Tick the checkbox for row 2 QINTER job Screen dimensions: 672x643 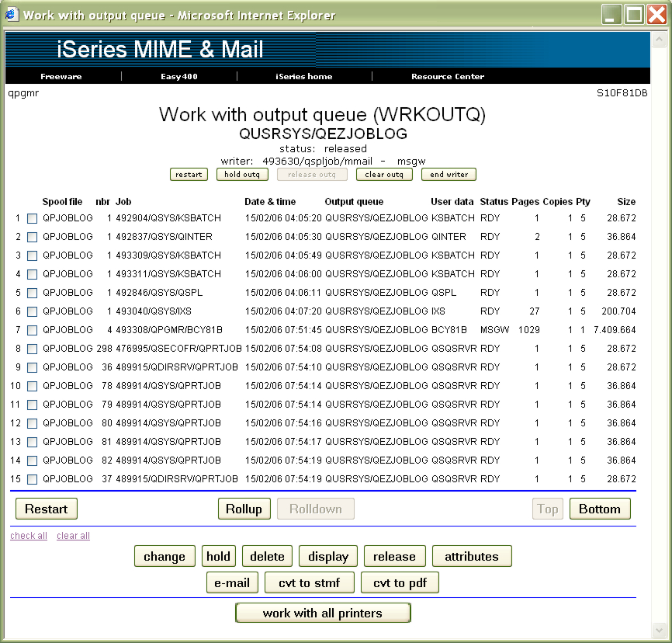32,237
